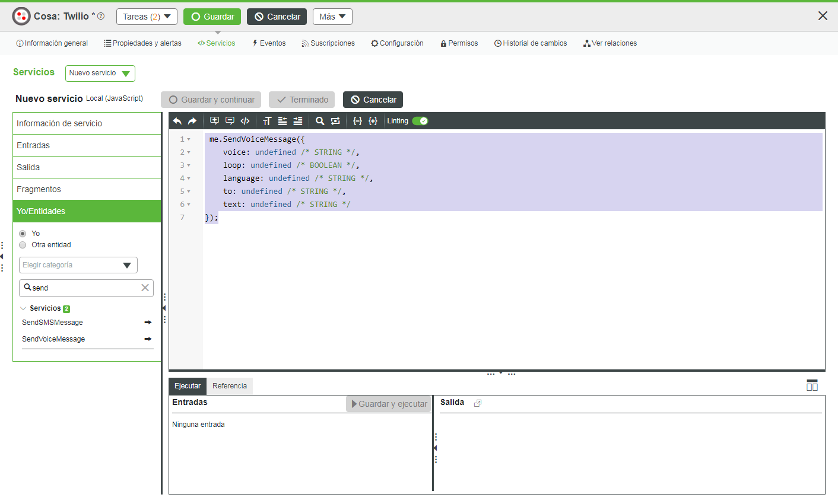Click the add comment icon in editor toolbar

click(214, 121)
